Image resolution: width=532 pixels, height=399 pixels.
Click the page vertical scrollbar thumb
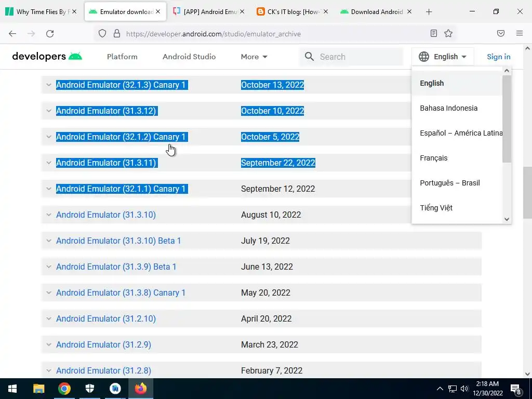pyautogui.click(x=527, y=193)
